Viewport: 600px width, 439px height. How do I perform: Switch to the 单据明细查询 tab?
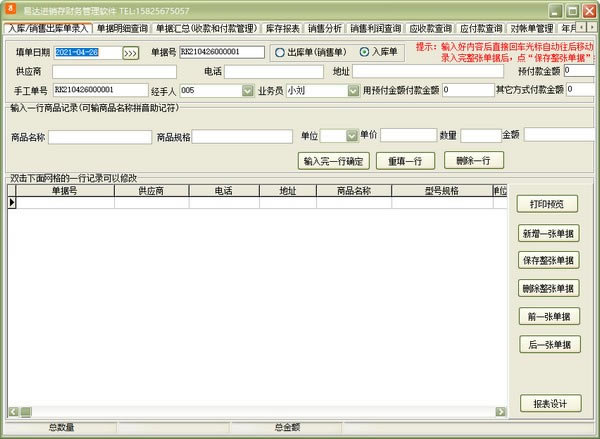122,29
